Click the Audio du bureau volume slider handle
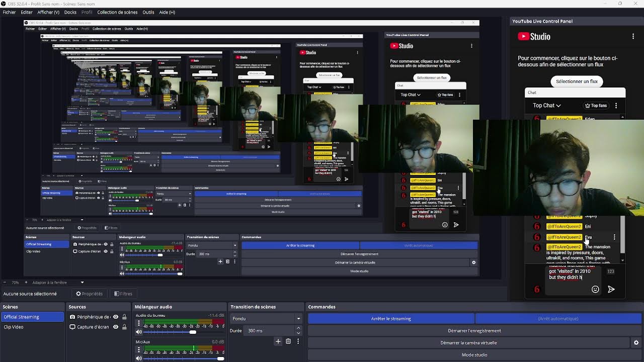The height and width of the screenshot is (362, 644). (x=193, y=332)
